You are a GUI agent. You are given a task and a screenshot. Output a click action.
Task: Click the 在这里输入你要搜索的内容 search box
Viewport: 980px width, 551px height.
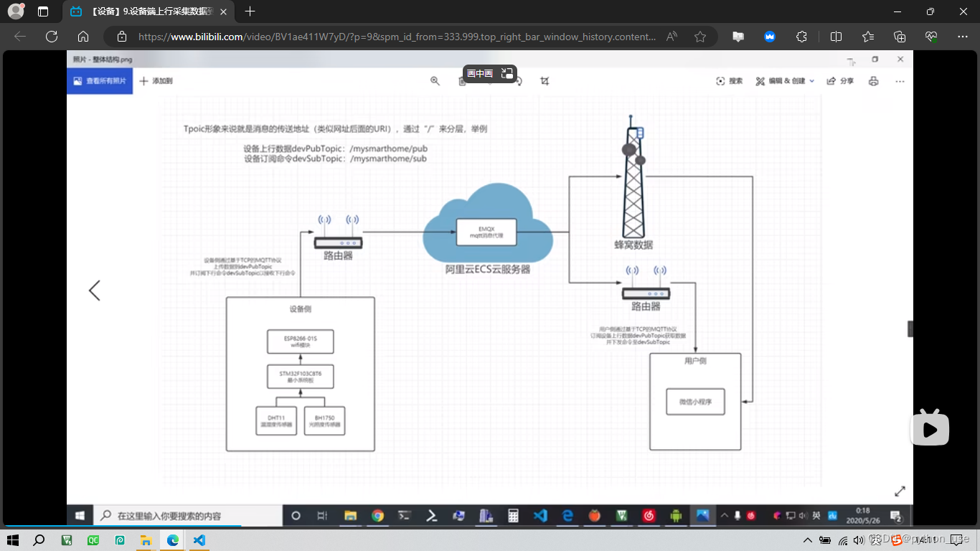189,515
